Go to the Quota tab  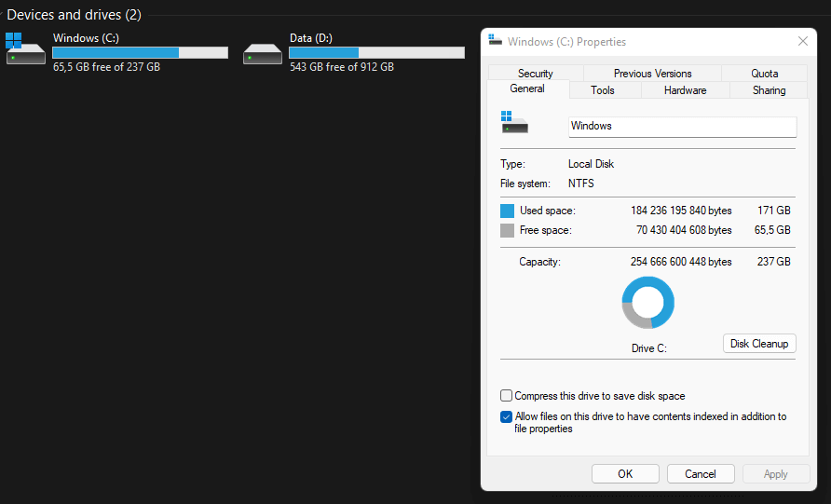[764, 74]
